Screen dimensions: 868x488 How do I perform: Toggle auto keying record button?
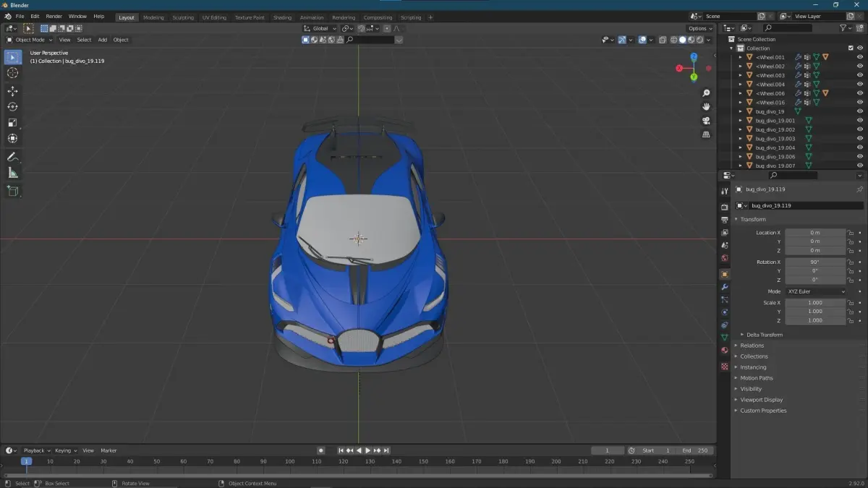pos(321,450)
